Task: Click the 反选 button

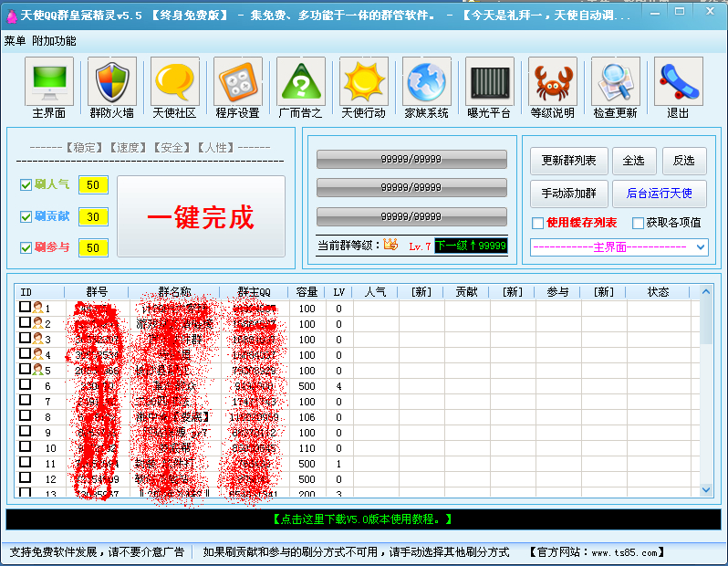Action: coord(684,161)
